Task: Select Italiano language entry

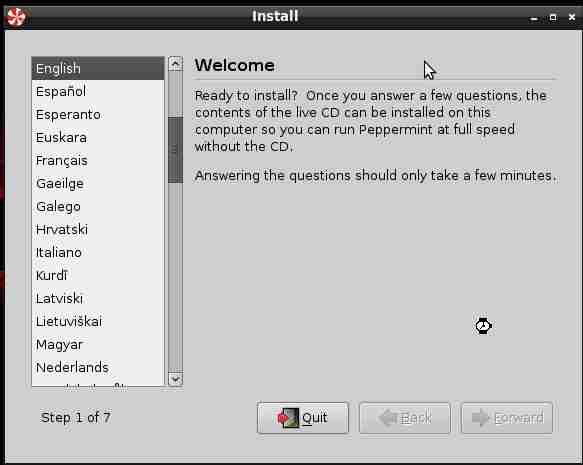Action: coord(98,253)
